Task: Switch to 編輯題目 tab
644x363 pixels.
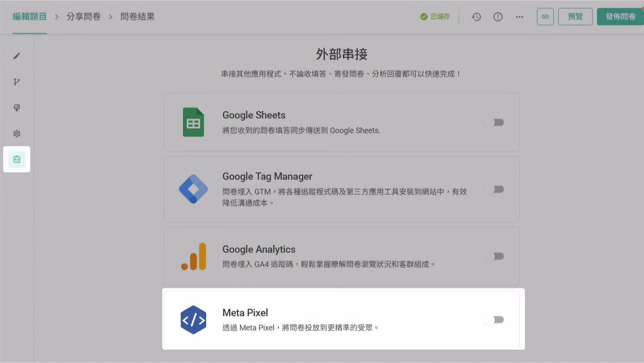Action: pos(29,16)
